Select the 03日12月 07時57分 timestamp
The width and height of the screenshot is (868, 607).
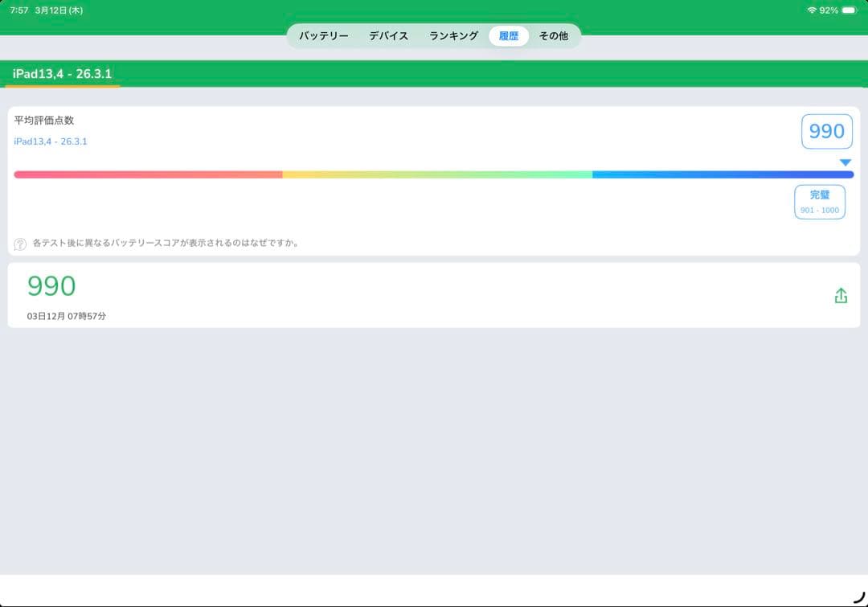67,316
